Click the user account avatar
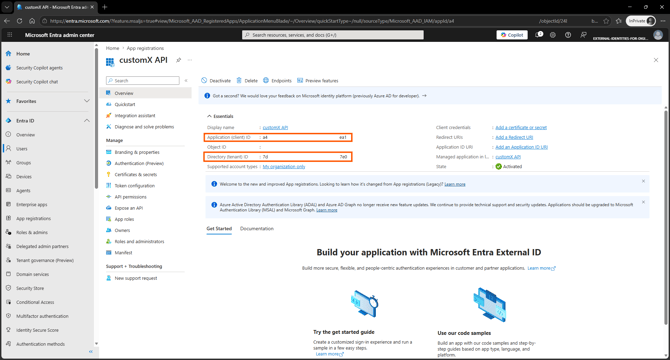 click(x=658, y=35)
